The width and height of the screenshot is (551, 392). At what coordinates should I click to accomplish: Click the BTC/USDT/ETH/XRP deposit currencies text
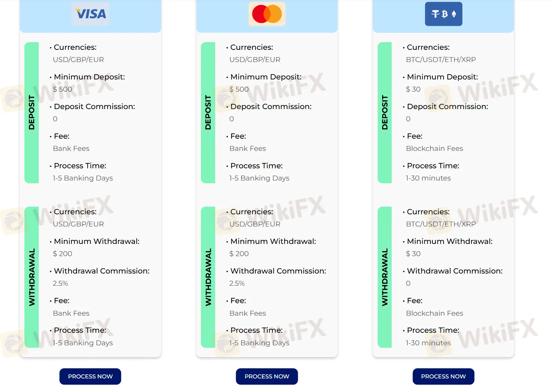coord(441,60)
